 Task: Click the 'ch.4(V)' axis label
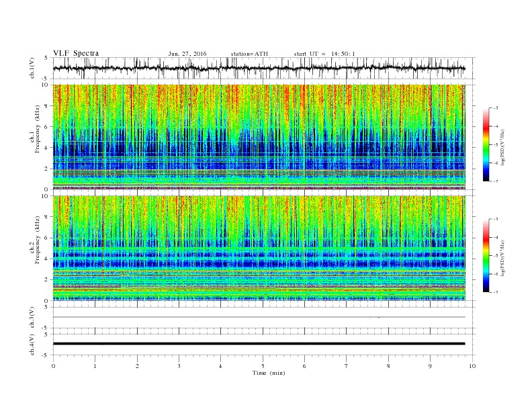(x=32, y=345)
